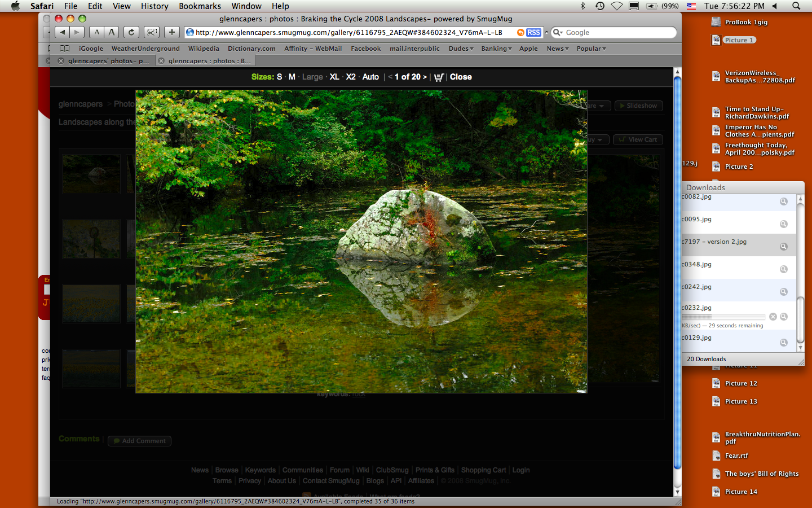The height and width of the screenshot is (508, 812).
Task: Reveal c0129.jpg using its magnifier icon
Action: click(x=784, y=343)
